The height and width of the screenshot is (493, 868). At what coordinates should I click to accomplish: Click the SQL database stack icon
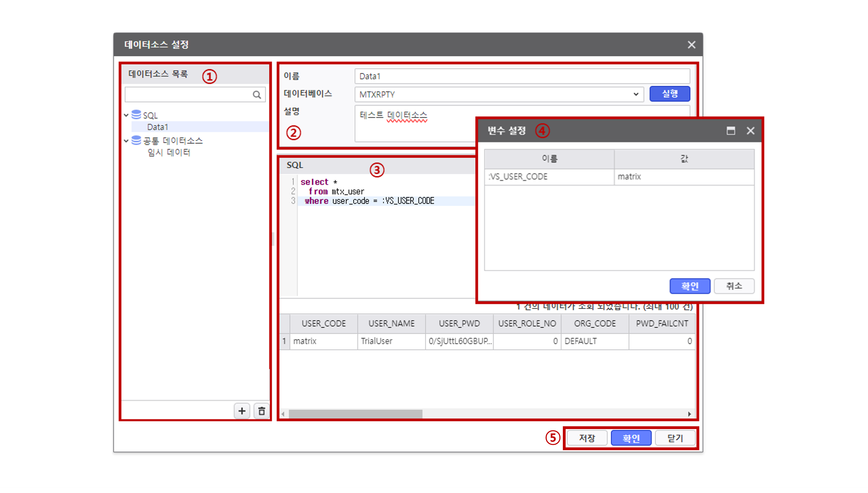(136, 115)
